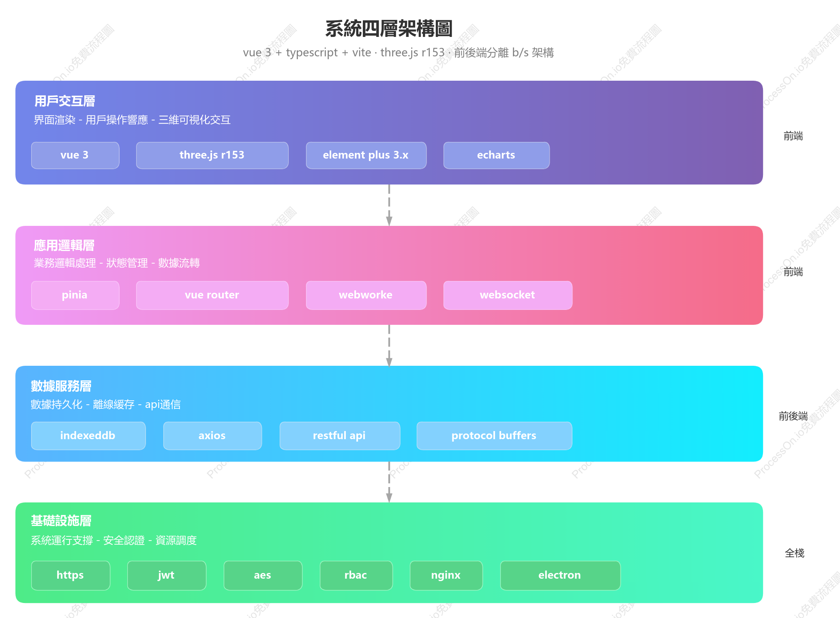Click the 應用邏輯層 layer heading
The height and width of the screenshot is (618, 840).
64,245
